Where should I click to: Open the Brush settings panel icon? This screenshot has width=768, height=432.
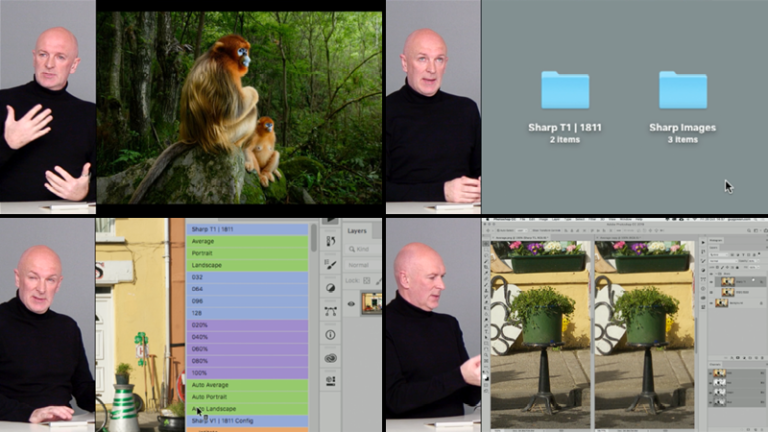pos(331,264)
